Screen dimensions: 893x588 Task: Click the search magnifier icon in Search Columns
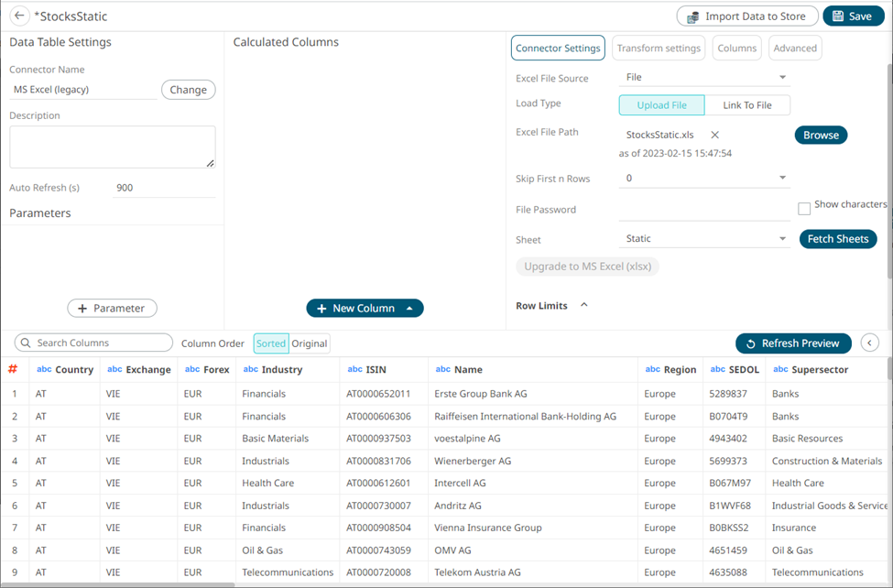tap(25, 343)
